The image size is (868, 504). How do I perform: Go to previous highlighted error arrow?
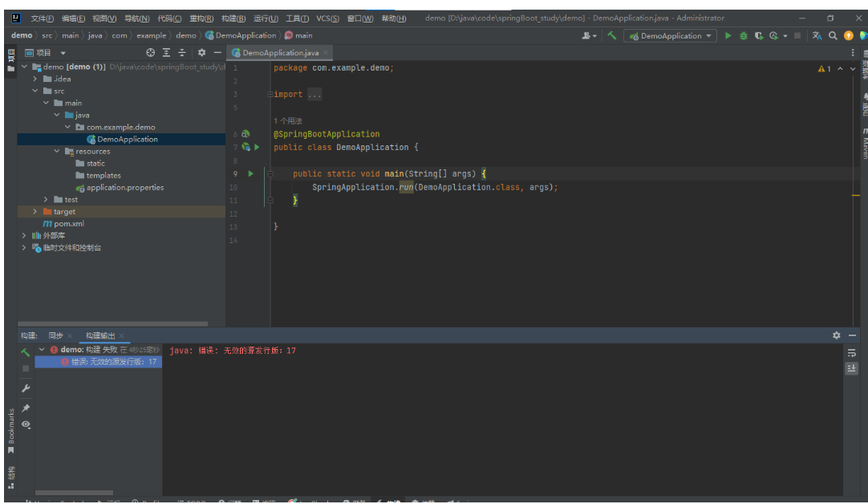coord(840,69)
